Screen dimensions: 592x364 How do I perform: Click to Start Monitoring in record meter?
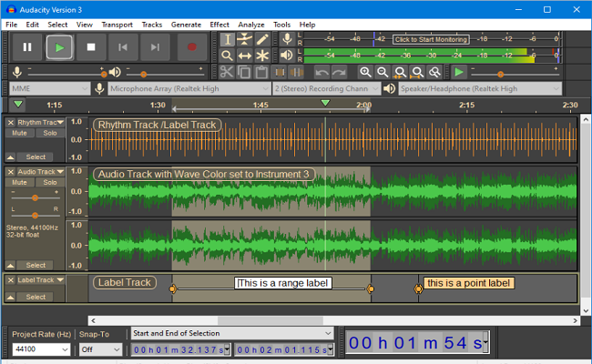pos(431,39)
